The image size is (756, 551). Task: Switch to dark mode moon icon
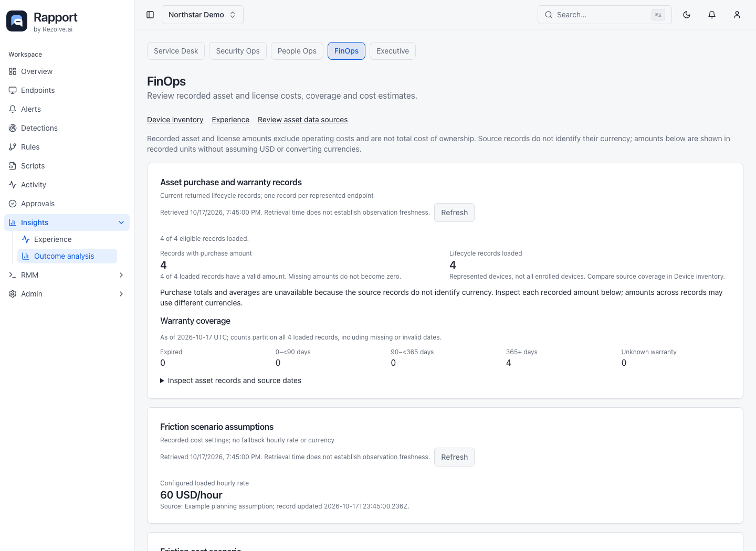(687, 15)
